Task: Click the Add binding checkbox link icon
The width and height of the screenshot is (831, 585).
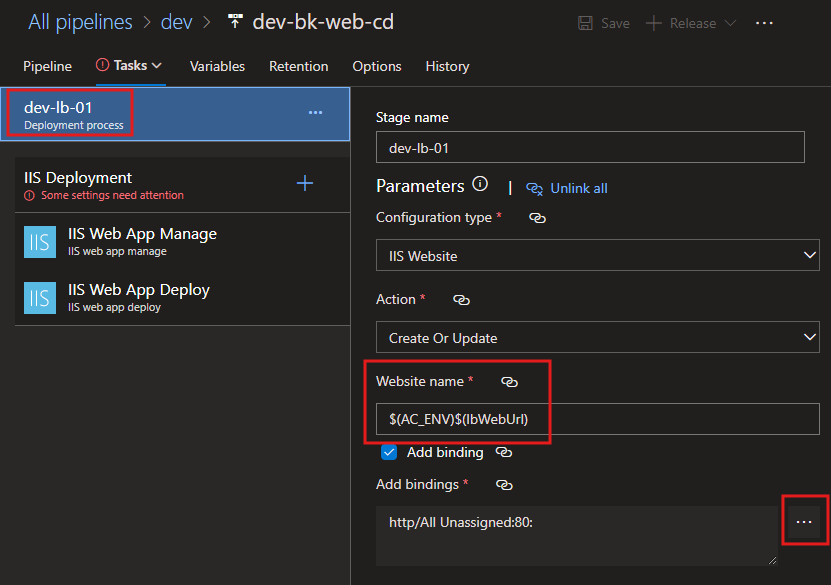Action: (x=503, y=452)
